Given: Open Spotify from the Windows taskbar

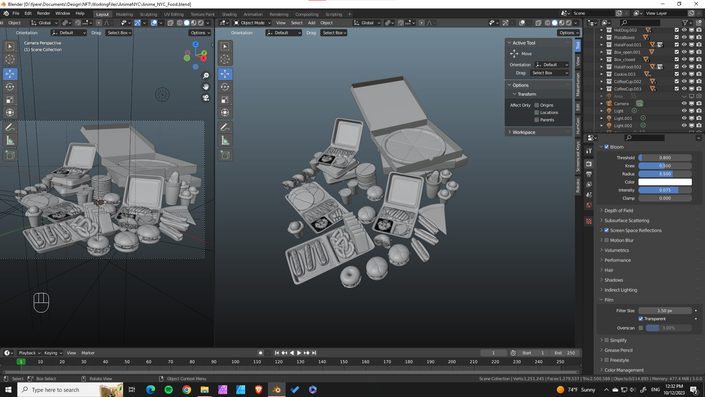Looking at the screenshot, I should click(x=169, y=390).
